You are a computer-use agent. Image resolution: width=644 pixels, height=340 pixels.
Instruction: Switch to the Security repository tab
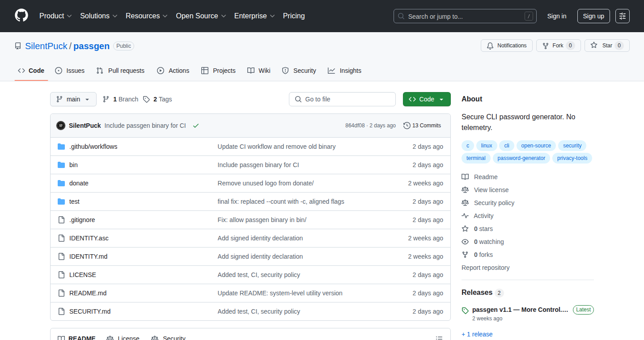(299, 71)
